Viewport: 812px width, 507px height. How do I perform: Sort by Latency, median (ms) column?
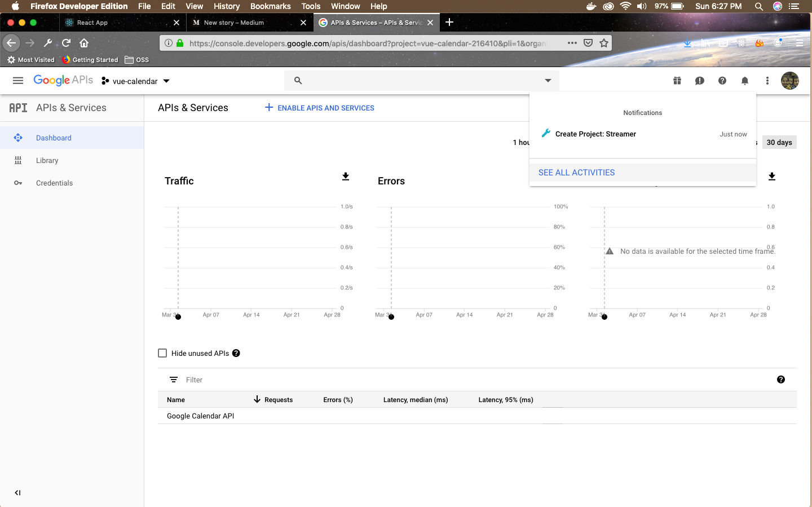click(x=416, y=400)
